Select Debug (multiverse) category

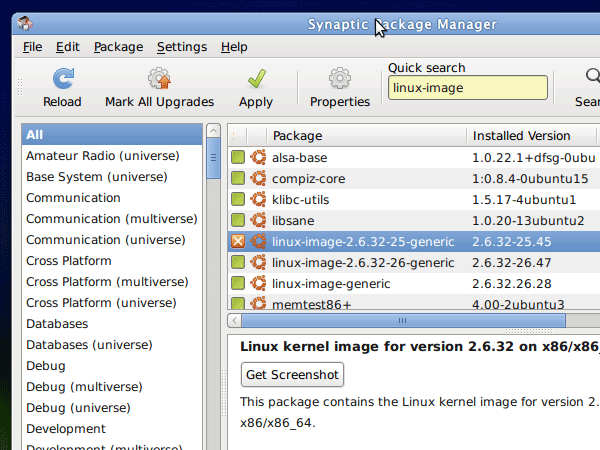pos(112,387)
